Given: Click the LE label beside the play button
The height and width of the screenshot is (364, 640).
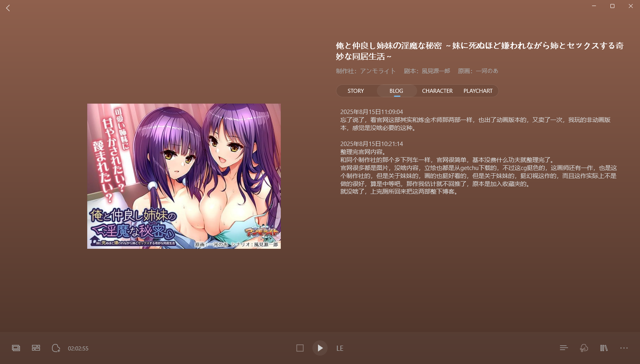Looking at the screenshot, I should click(340, 348).
